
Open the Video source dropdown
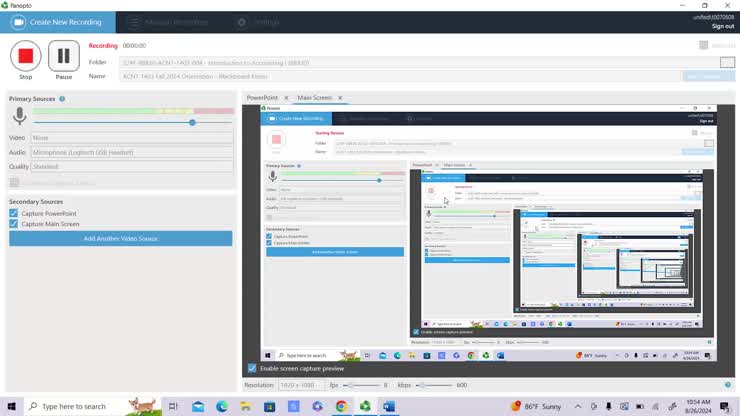coord(132,138)
